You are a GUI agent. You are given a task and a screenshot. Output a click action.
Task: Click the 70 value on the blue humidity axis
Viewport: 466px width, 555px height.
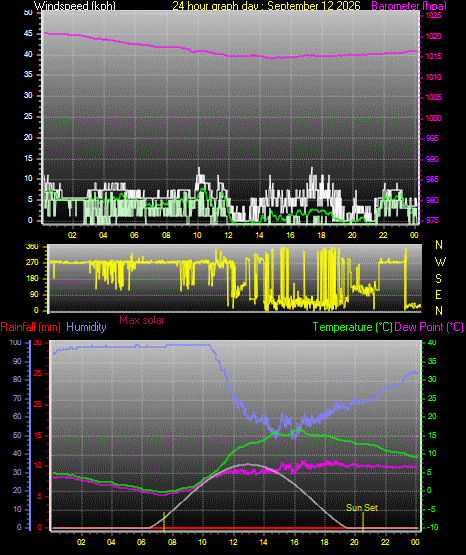click(17, 398)
